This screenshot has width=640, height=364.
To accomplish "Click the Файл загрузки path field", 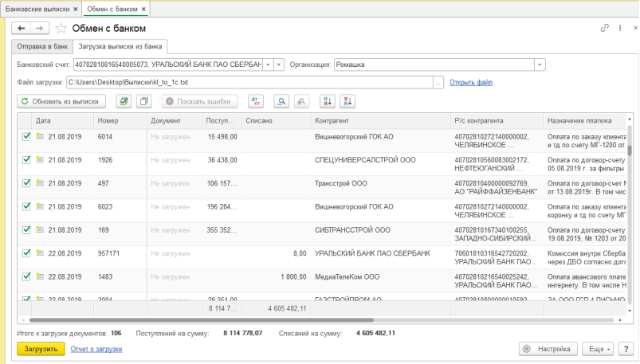I will click(x=249, y=82).
